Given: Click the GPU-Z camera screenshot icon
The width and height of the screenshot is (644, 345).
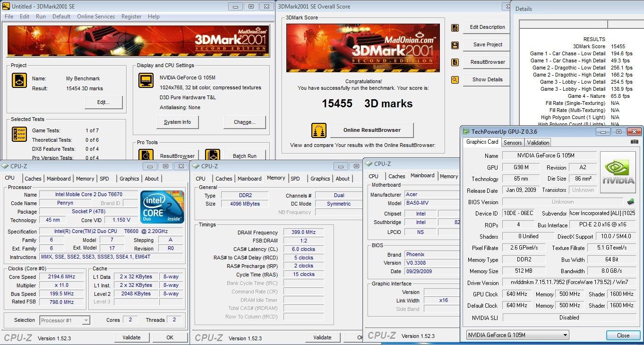Looking at the screenshot, I should tap(634, 142).
